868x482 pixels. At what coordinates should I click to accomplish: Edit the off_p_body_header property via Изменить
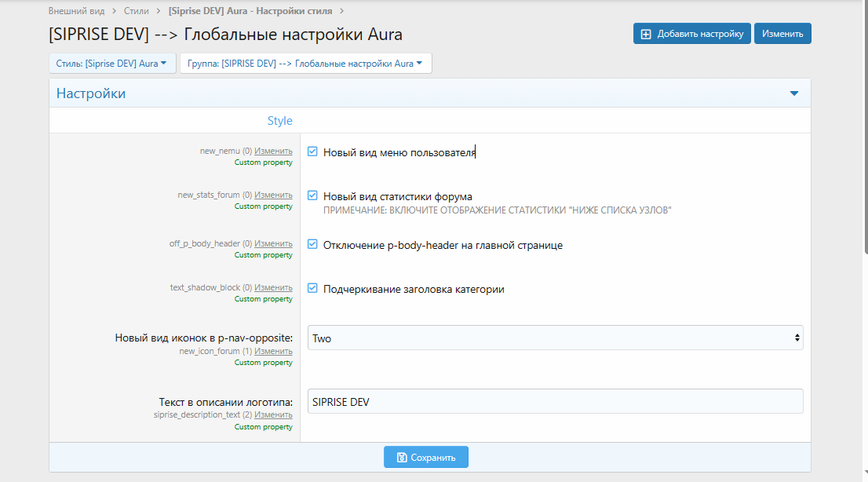(x=273, y=244)
